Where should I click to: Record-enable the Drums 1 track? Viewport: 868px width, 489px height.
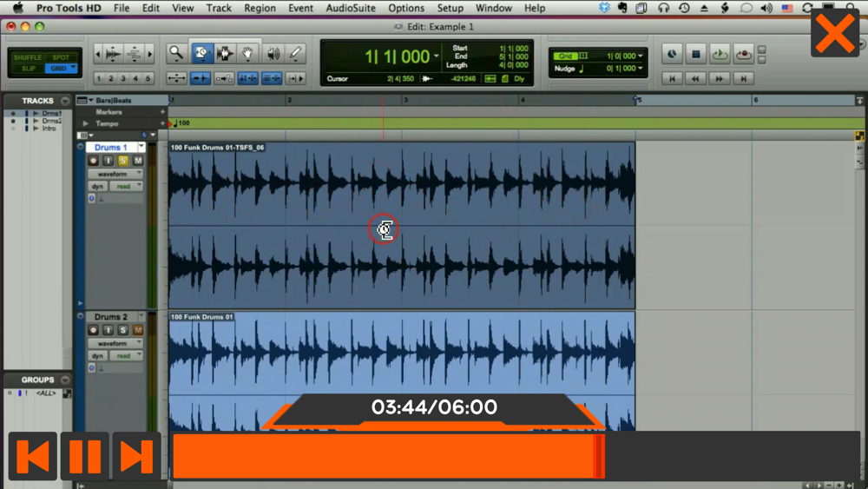click(x=93, y=161)
